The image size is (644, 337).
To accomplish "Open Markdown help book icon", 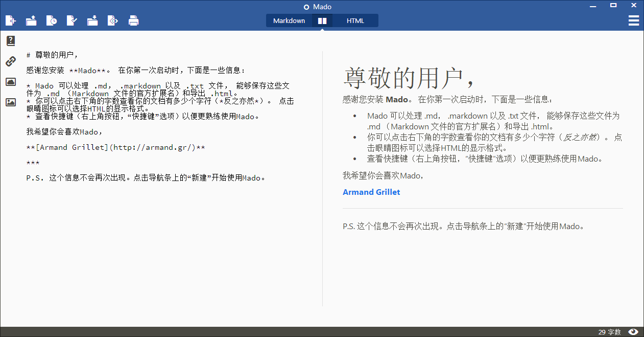I will [x=10, y=41].
